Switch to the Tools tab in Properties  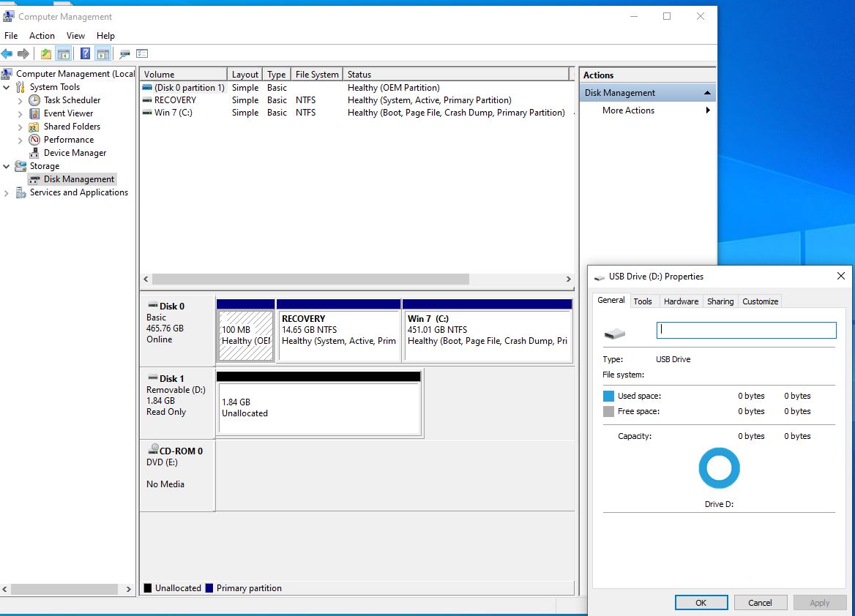(642, 301)
